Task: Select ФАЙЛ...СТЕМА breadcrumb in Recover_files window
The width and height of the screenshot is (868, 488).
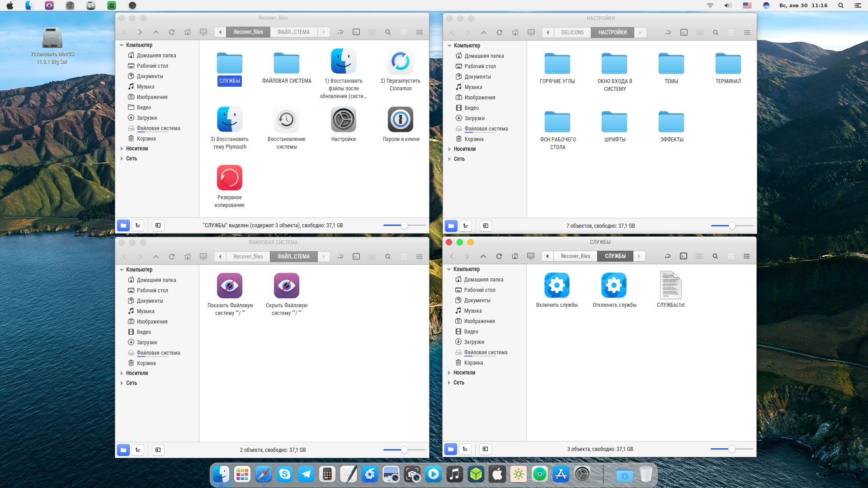Action: coord(293,32)
